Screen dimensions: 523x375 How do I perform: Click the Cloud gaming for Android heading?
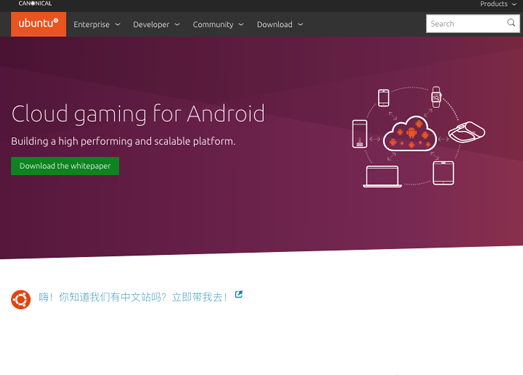tap(138, 114)
